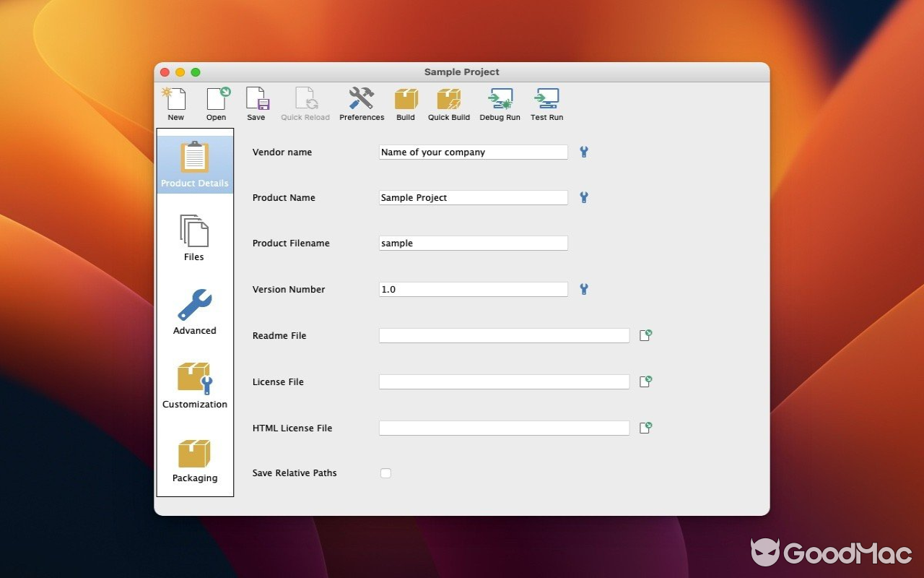The image size is (924, 578).
Task: Open the wrench options beside Version Number
Action: coord(583,289)
